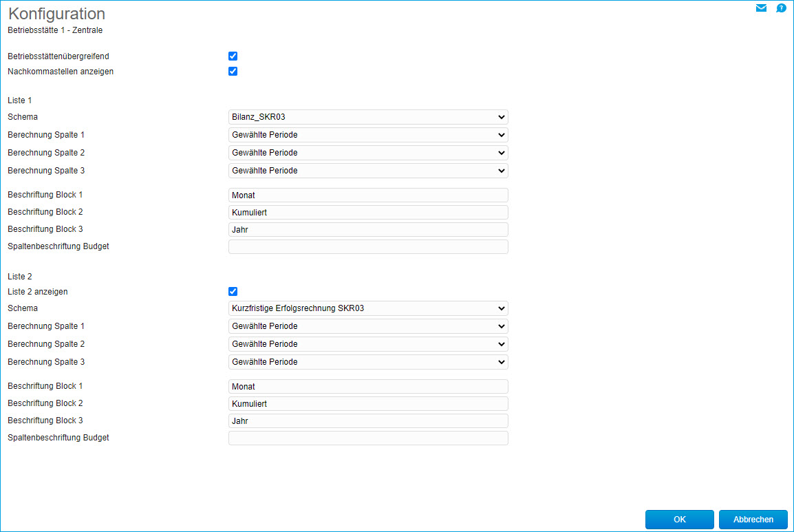Expand Liste 1 Berechnung Spalte 1 dropdown

click(x=368, y=135)
